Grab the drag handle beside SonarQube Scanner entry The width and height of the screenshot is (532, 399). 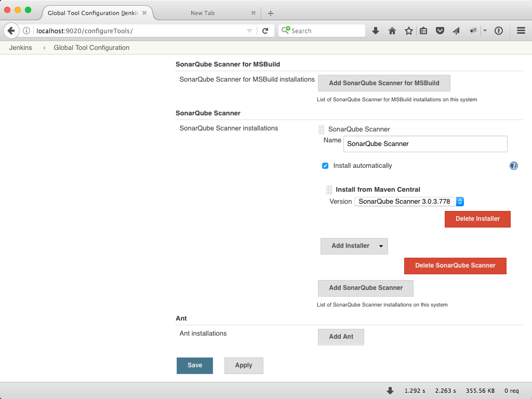(x=321, y=129)
